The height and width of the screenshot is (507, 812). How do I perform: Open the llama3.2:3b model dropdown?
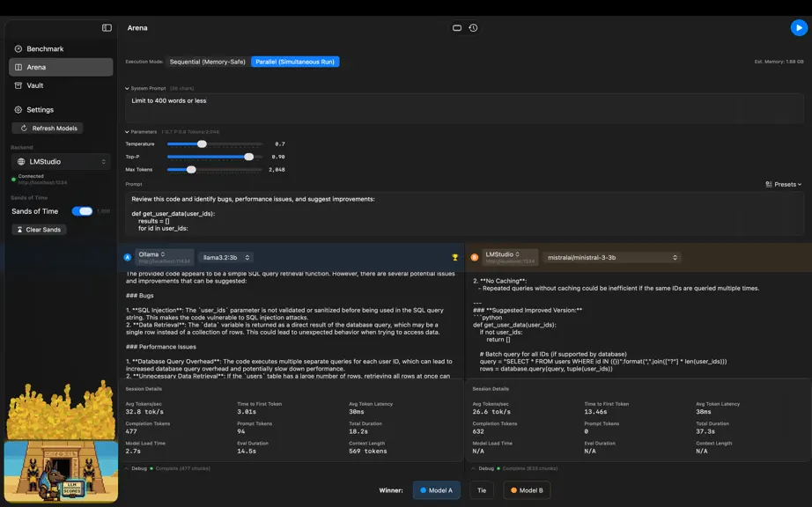pyautogui.click(x=225, y=257)
